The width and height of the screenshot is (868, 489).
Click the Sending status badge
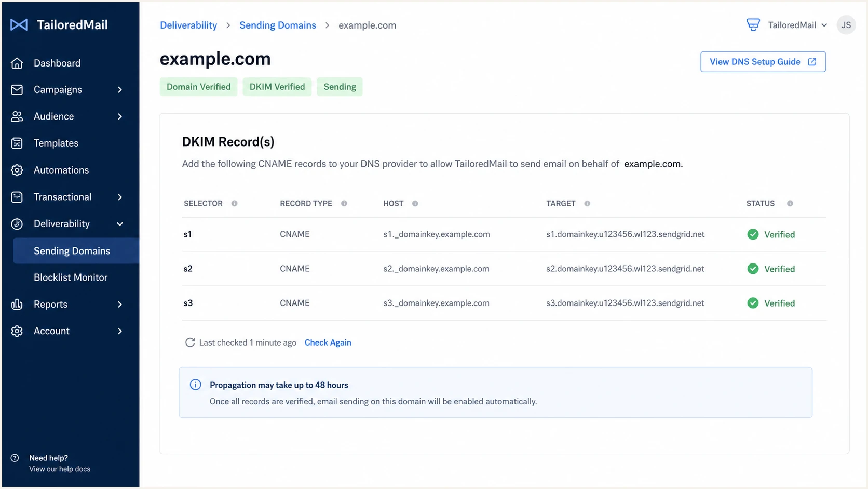[340, 87]
